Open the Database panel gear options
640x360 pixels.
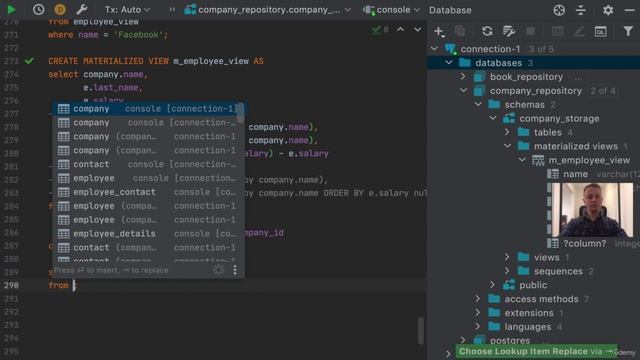click(x=608, y=10)
